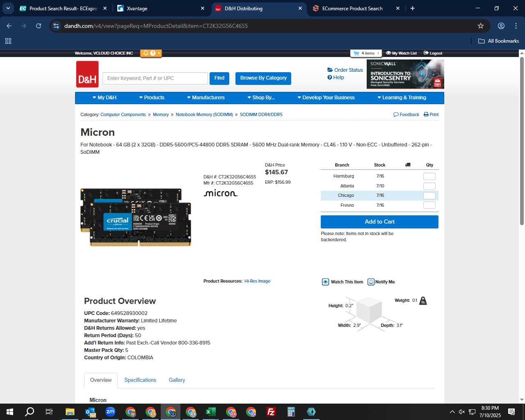
Task: Click the shipping truck column icon
Action: coord(408,165)
